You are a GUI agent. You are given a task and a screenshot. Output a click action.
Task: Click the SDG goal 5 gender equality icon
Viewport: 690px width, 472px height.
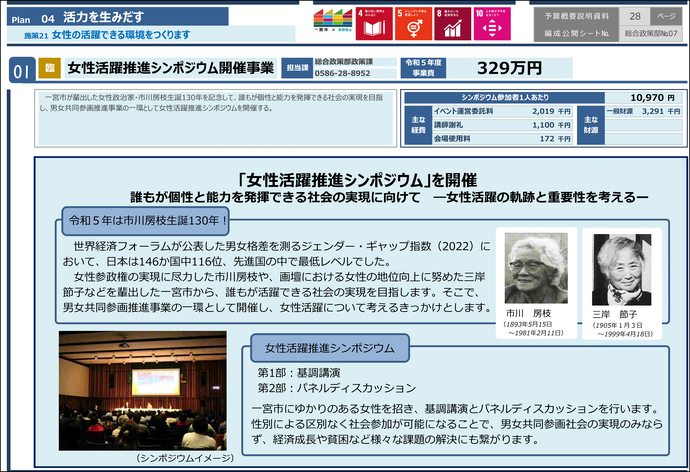pos(413,24)
